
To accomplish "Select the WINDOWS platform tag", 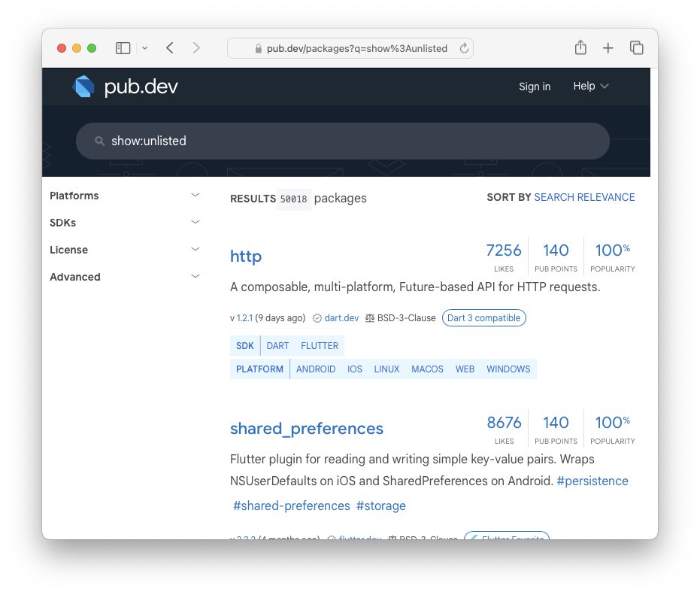I will point(508,369).
